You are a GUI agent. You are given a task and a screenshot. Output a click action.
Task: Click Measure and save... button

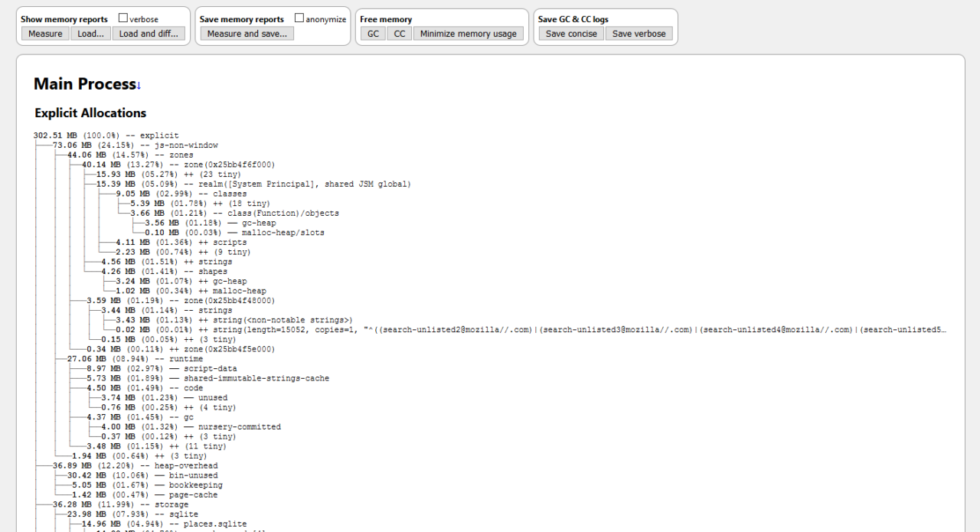[x=247, y=34]
